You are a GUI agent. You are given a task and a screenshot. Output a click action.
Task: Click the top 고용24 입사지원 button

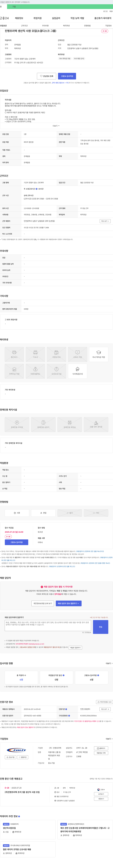click(67, 76)
